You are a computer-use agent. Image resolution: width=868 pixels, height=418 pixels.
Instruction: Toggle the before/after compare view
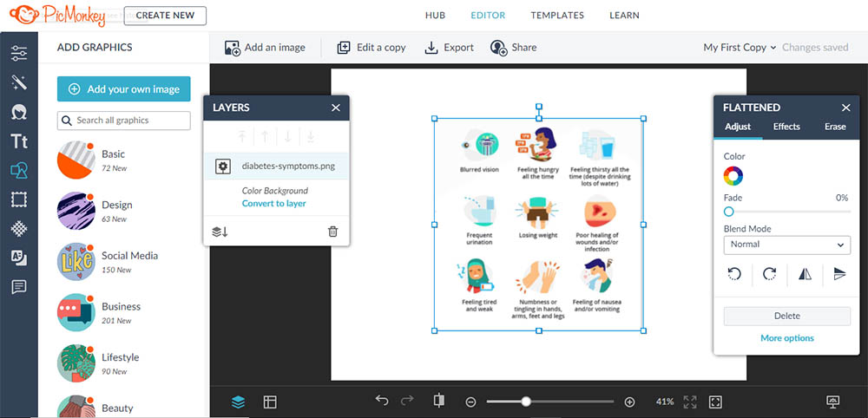point(438,402)
